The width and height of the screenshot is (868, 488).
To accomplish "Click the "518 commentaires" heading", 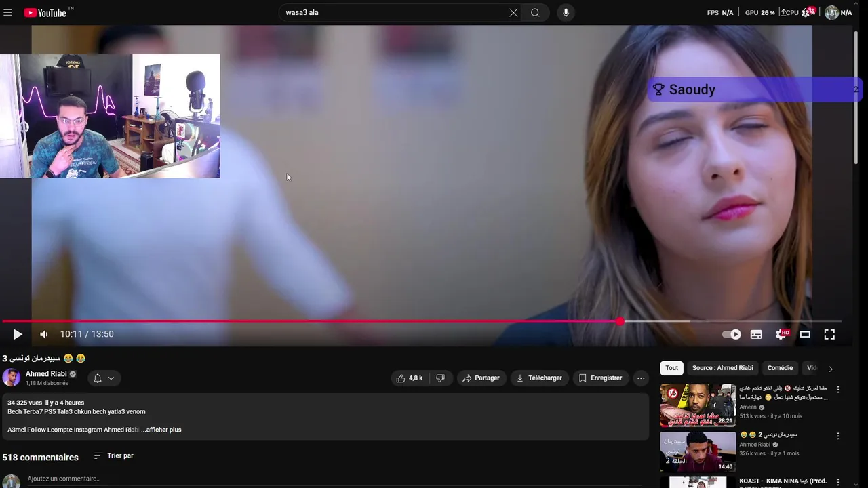I will pos(41,457).
